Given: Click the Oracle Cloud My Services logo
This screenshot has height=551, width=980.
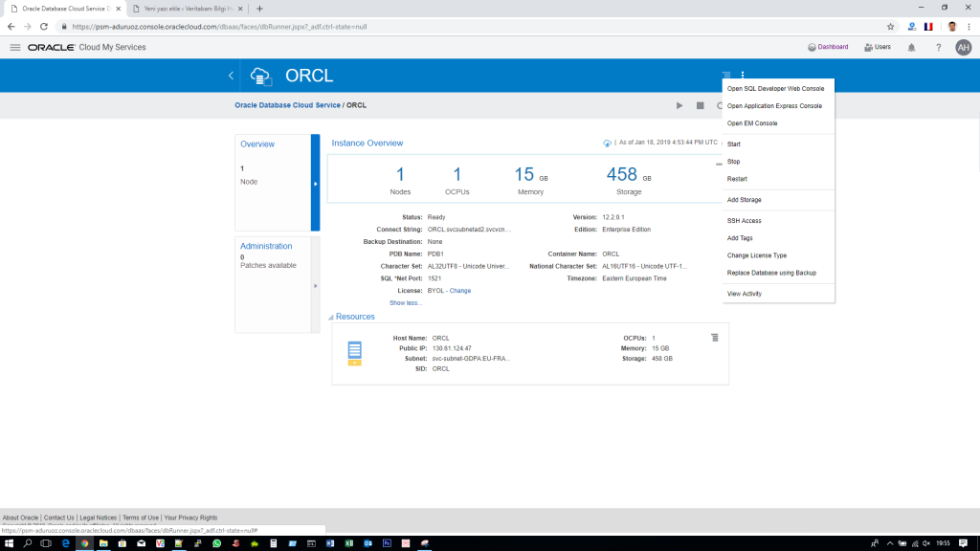Looking at the screenshot, I should (x=87, y=48).
